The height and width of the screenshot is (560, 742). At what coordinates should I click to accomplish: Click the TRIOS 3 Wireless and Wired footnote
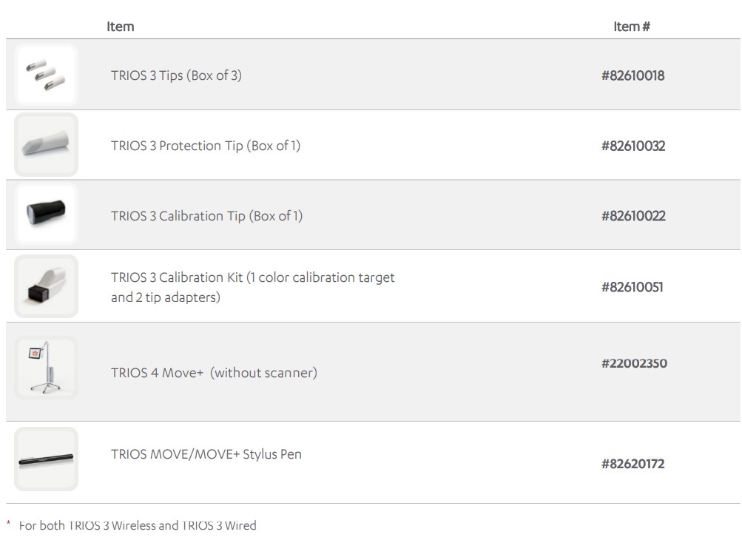coord(138,526)
